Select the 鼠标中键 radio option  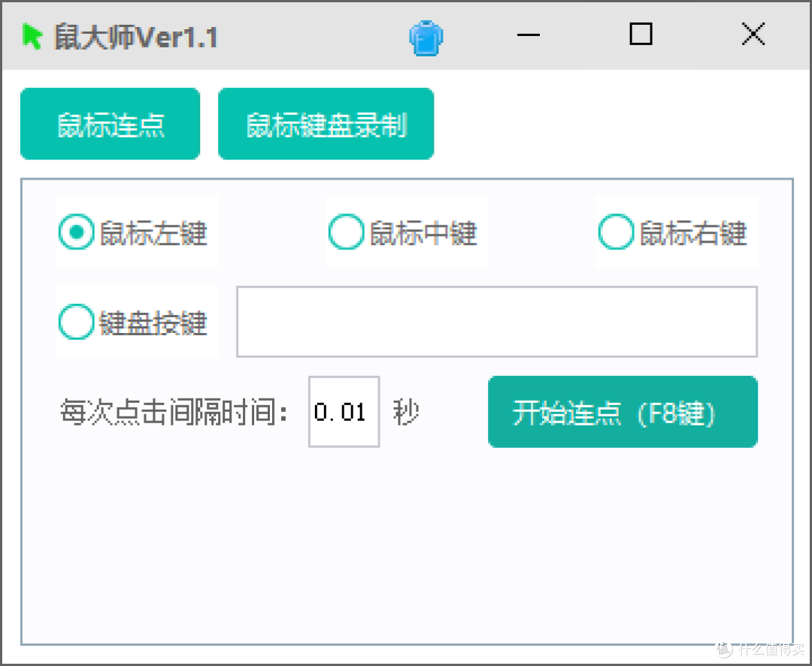tap(402, 232)
